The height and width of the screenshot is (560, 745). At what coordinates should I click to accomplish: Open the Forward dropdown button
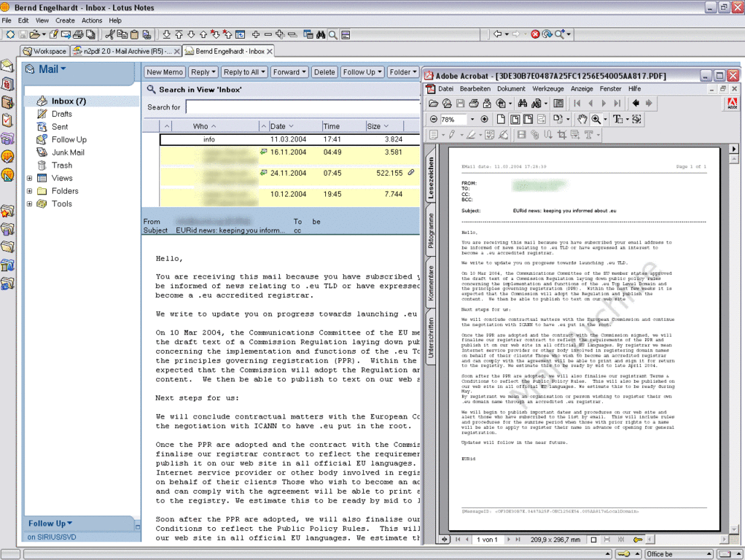pos(289,72)
